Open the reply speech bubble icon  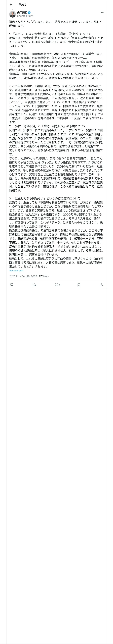12,285
